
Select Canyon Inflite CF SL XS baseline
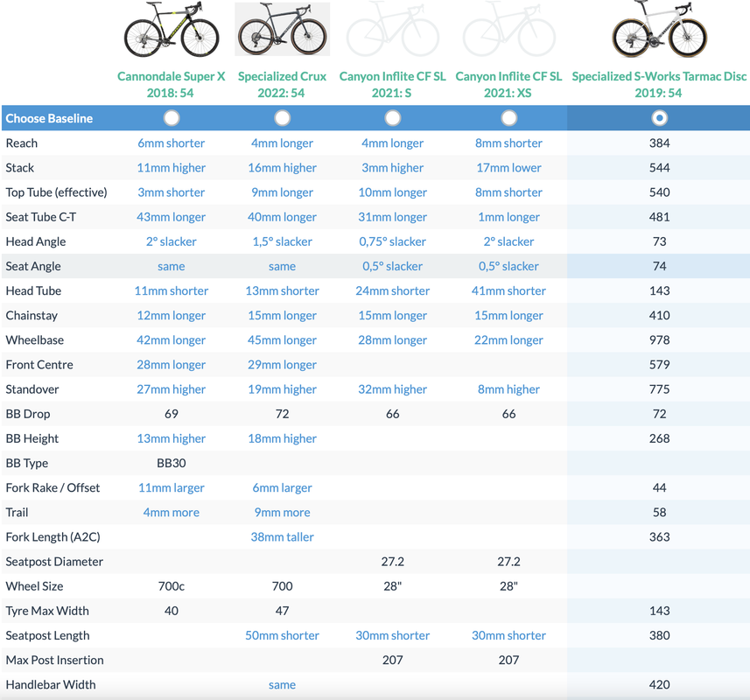tap(509, 117)
